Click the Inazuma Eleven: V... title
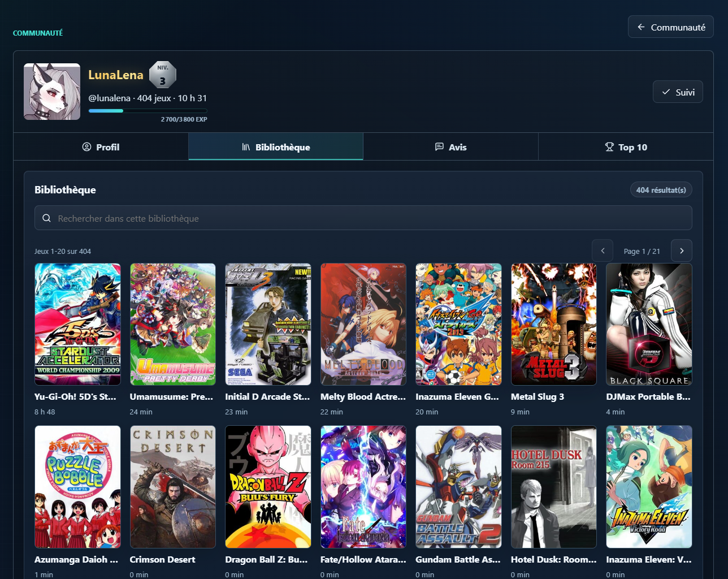Viewport: 728px width, 579px height. coord(649,559)
